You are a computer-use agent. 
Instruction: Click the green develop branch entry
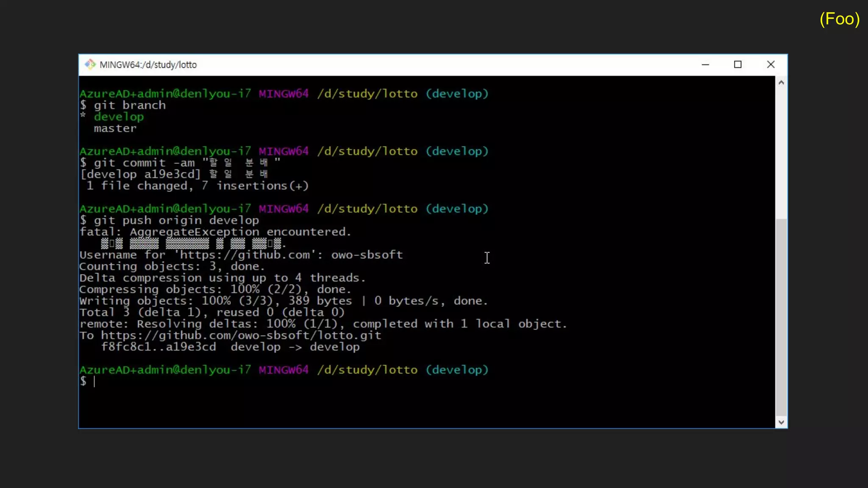click(119, 117)
